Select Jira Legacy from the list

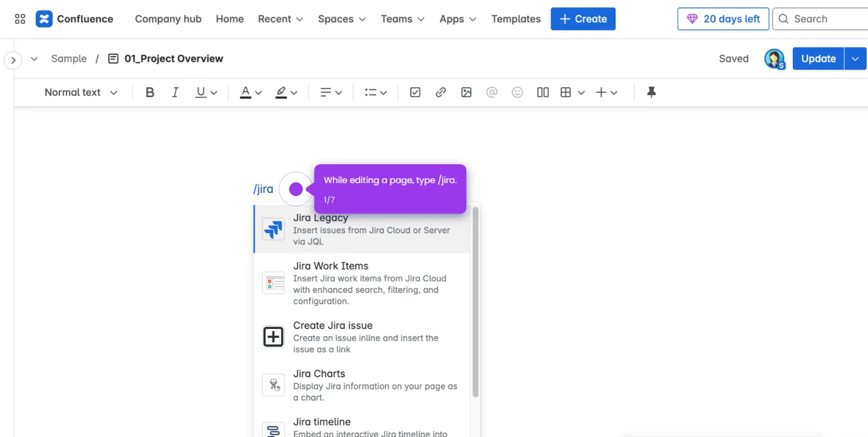tap(362, 229)
